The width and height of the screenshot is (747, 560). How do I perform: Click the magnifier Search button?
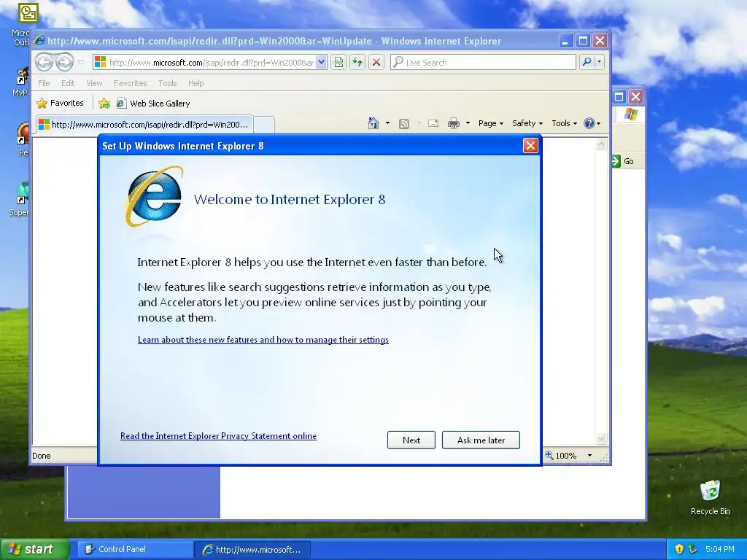click(x=587, y=63)
